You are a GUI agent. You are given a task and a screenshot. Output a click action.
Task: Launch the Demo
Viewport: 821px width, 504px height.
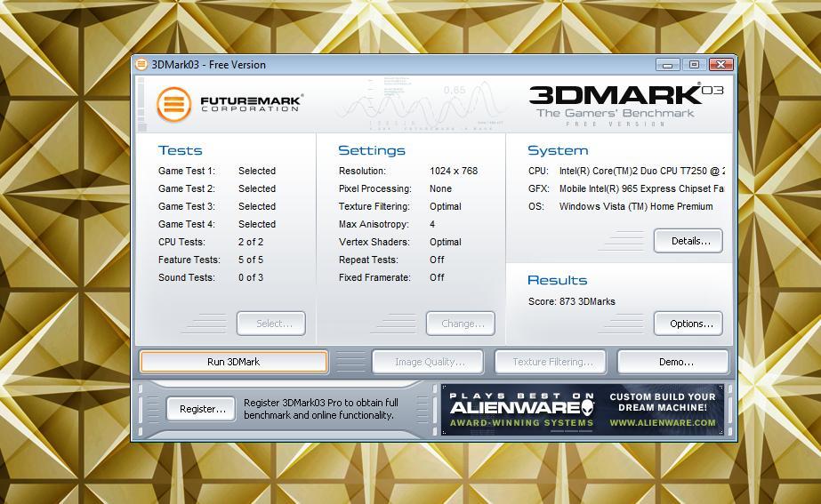pos(673,362)
